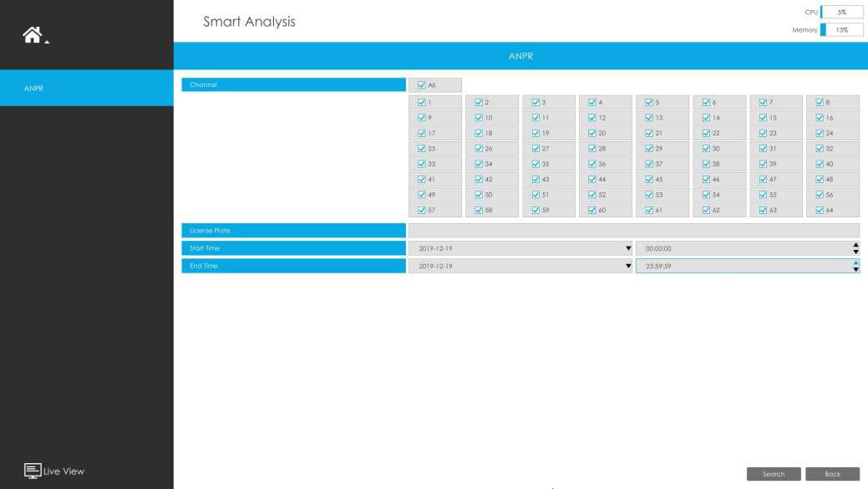
Task: Select ANPR in the left sidebar
Action: click(86, 88)
